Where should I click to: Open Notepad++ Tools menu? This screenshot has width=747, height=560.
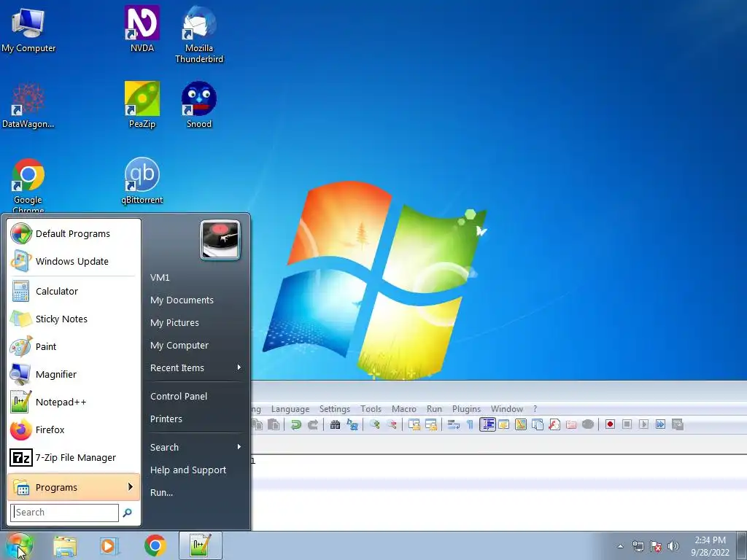pos(371,409)
